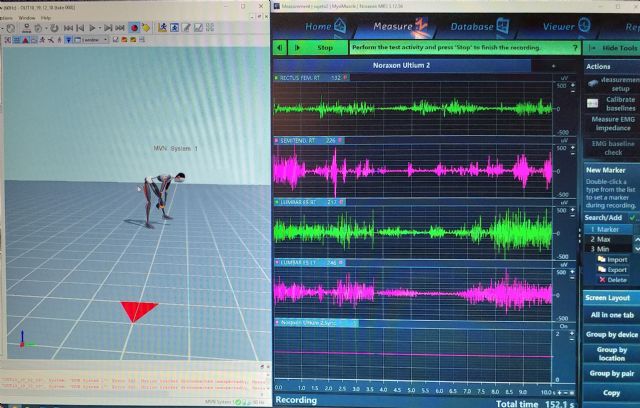Image resolution: width=640 pixels, height=408 pixels.
Task: Choose Group by device layout
Action: 612,334
